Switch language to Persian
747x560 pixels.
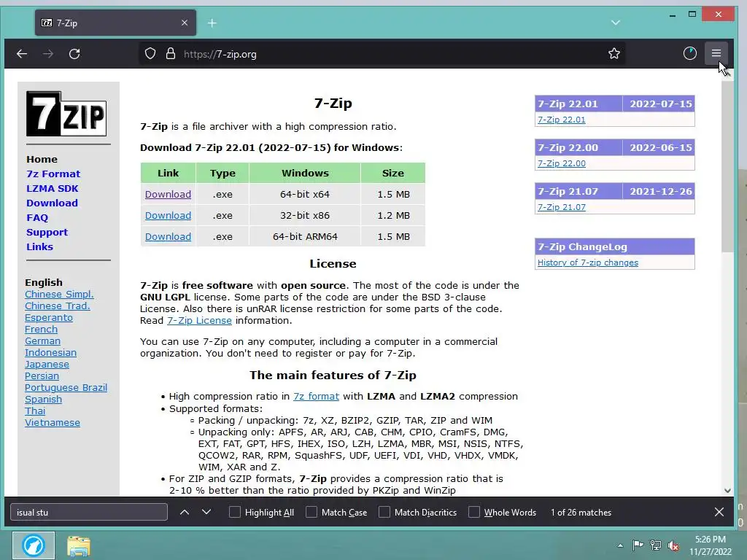[42, 376]
